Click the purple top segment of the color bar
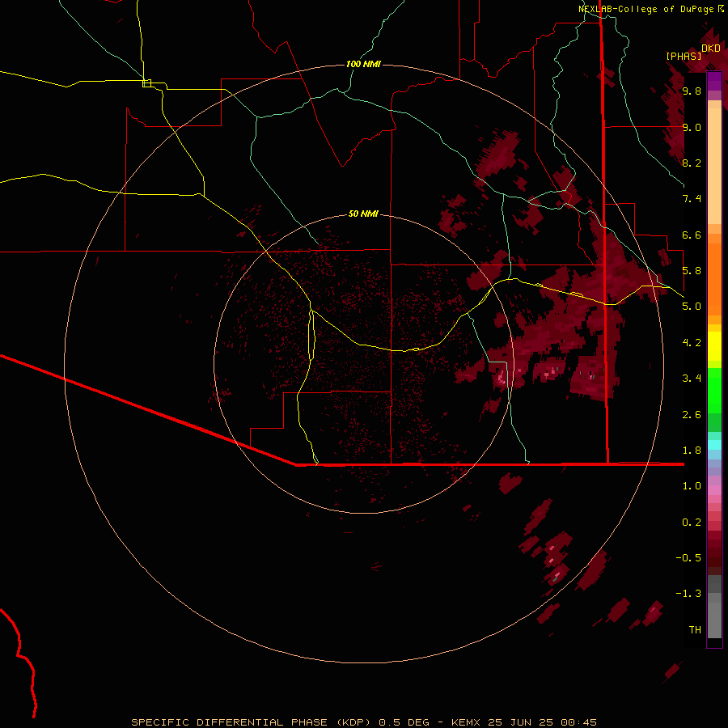The image size is (728, 728). click(x=714, y=82)
